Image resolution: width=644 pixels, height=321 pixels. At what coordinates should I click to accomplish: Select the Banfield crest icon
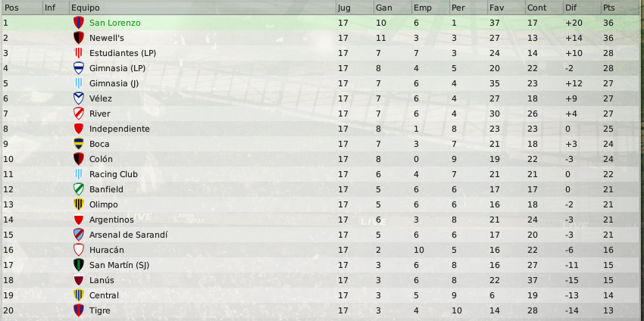tap(79, 189)
